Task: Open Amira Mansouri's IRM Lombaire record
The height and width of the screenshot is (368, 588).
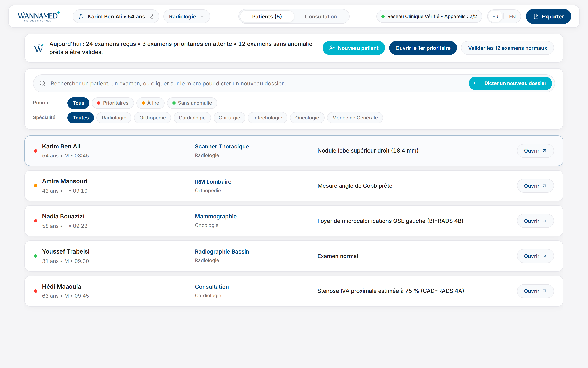Action: click(535, 186)
